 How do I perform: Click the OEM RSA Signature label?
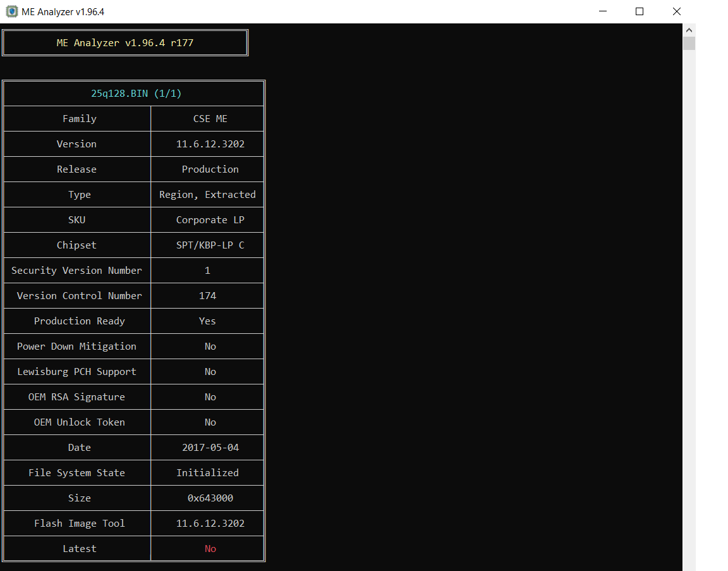(76, 396)
